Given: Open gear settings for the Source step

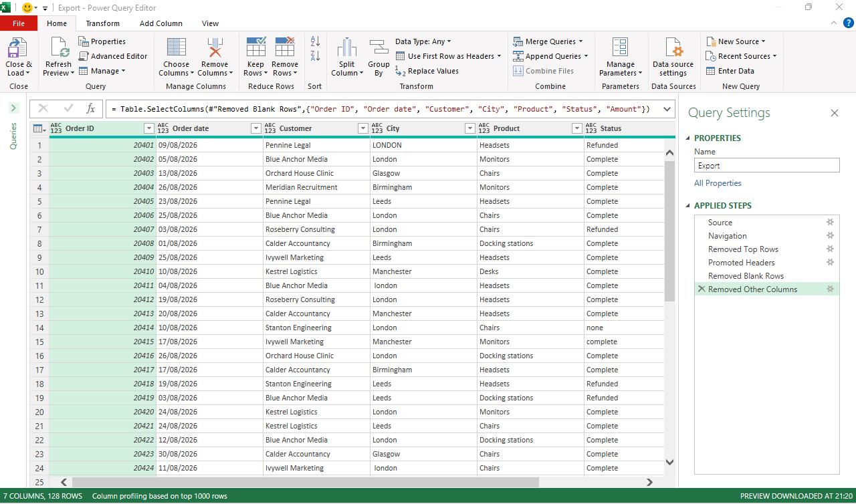Looking at the screenshot, I should (830, 223).
